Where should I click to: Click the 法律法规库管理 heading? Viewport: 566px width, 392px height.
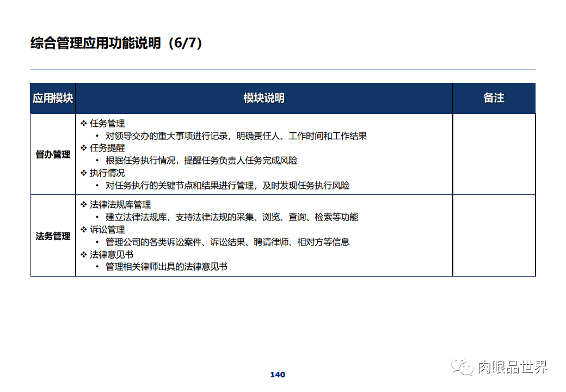click(x=120, y=205)
